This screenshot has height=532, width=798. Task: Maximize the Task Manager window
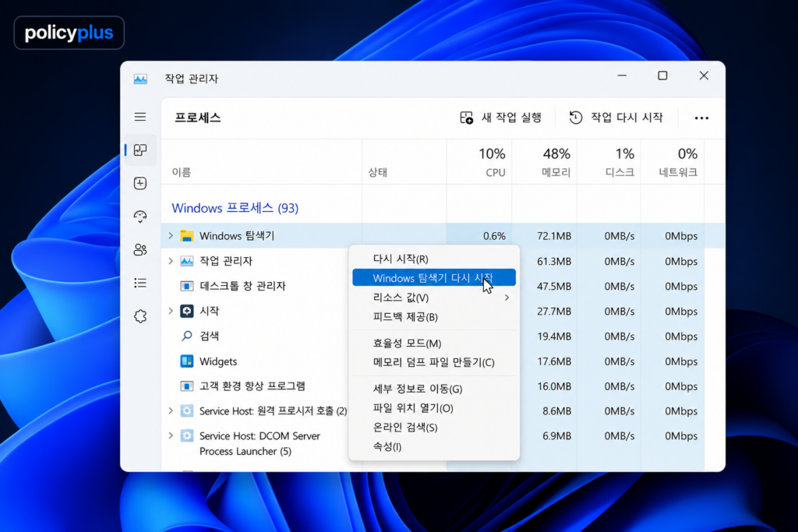click(x=662, y=76)
